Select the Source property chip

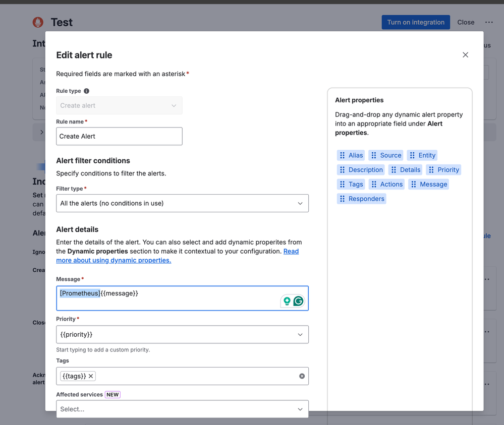pyautogui.click(x=386, y=155)
